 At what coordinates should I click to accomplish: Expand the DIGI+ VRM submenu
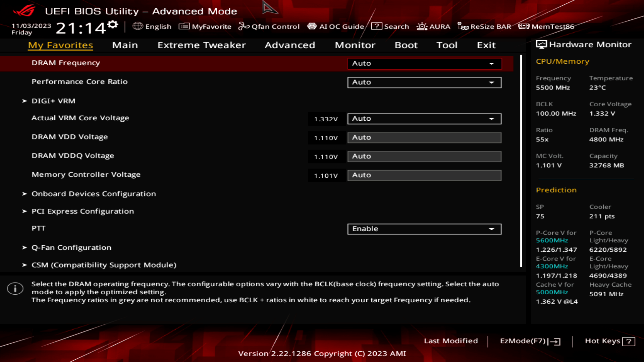[53, 101]
